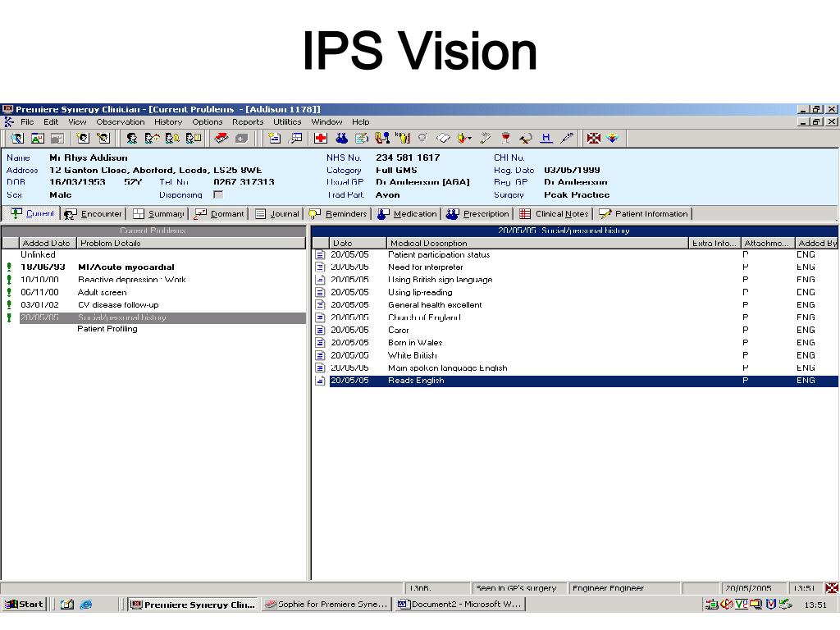Open the Utilities menu

click(287, 121)
